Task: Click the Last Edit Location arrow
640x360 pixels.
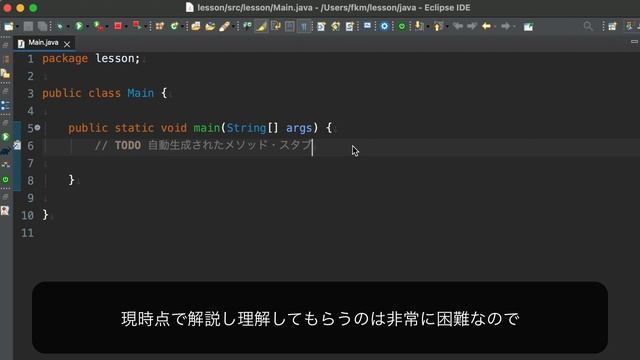Action: tap(458, 27)
